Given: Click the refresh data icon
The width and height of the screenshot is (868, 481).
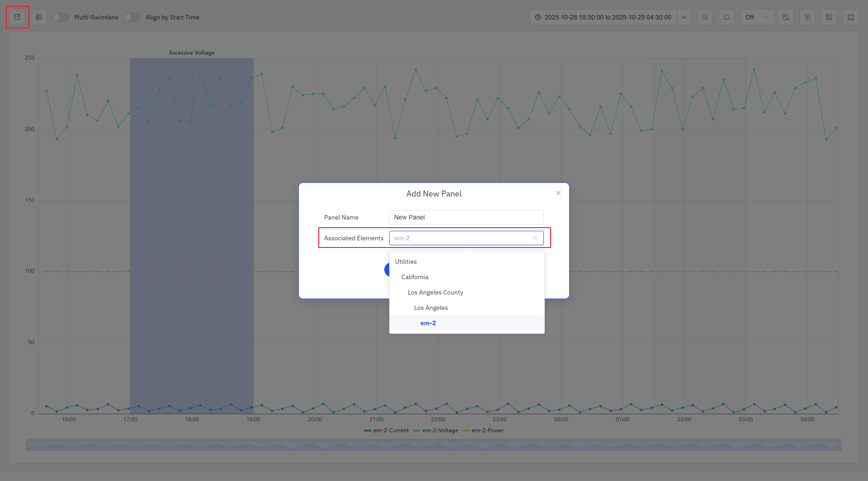Looking at the screenshot, I should [726, 17].
